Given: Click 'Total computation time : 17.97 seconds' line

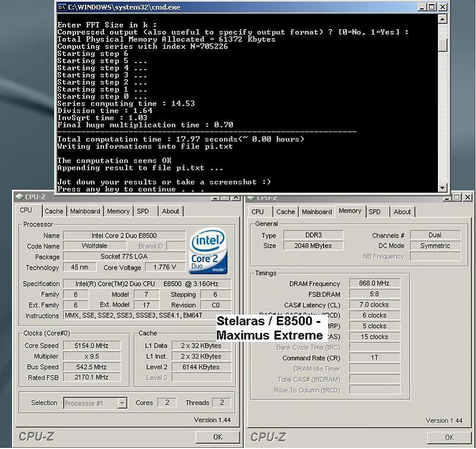Looking at the screenshot, I should point(180,139).
